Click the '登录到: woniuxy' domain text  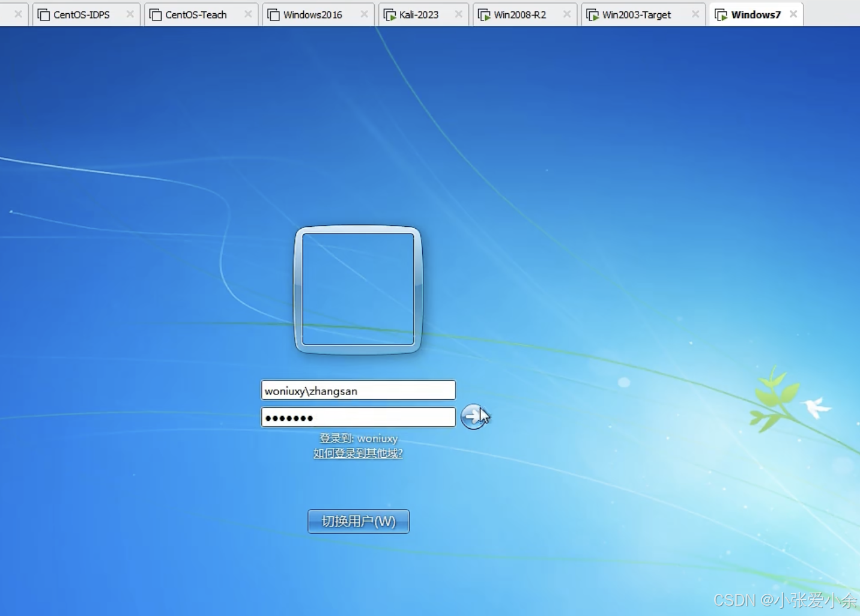coord(359,438)
